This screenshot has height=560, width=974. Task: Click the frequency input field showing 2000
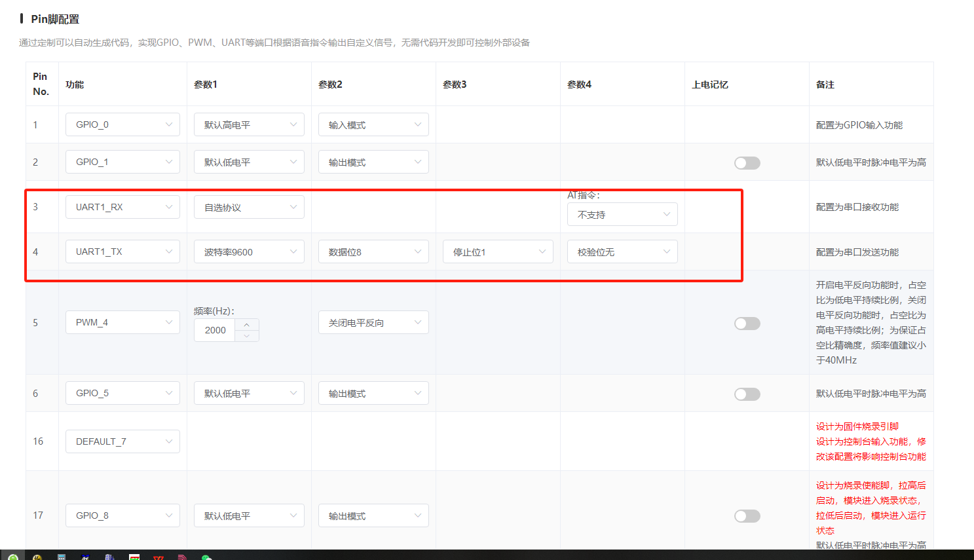pos(215,330)
